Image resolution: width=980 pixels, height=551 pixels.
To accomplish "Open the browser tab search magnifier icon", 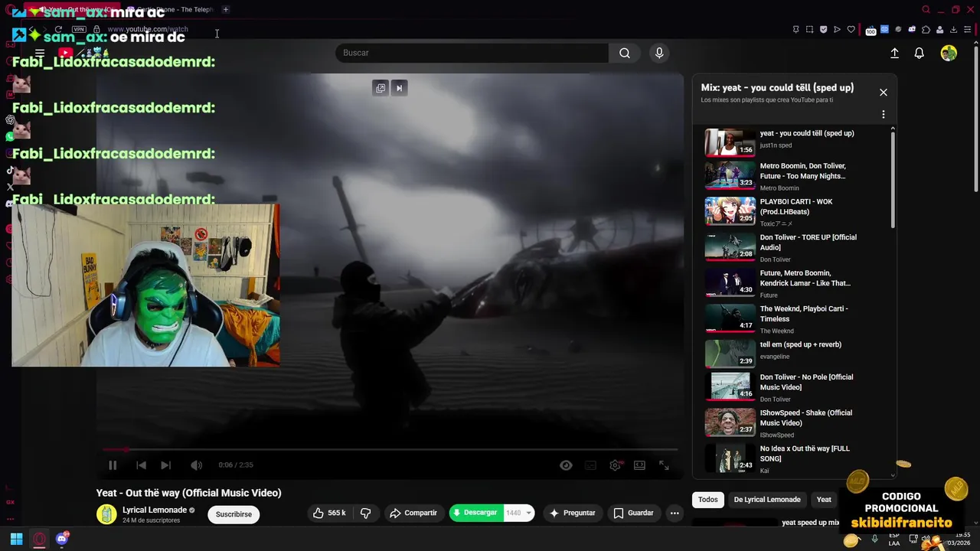I will [926, 9].
